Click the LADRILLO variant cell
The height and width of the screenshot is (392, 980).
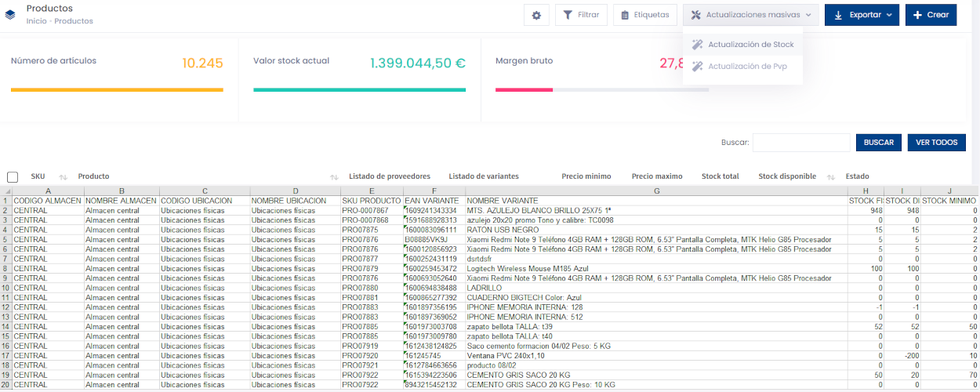click(656, 288)
